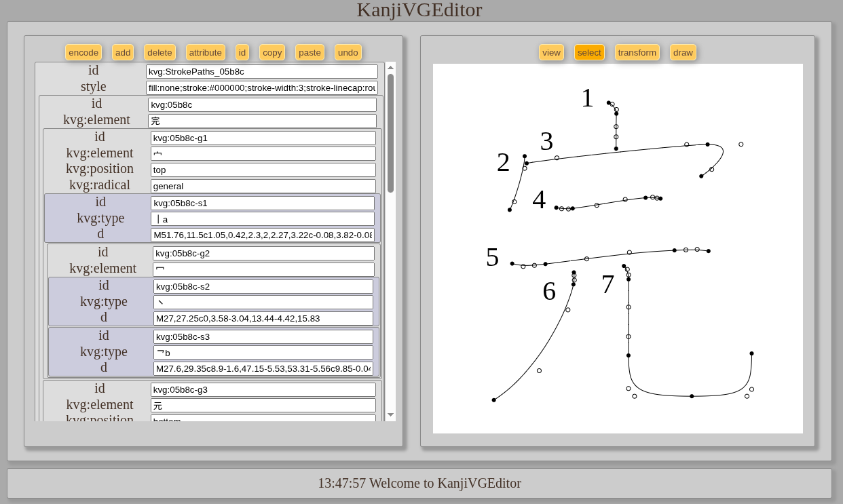
Task: Click the id field containing kvg:05b8c-s1
Action: (x=263, y=203)
